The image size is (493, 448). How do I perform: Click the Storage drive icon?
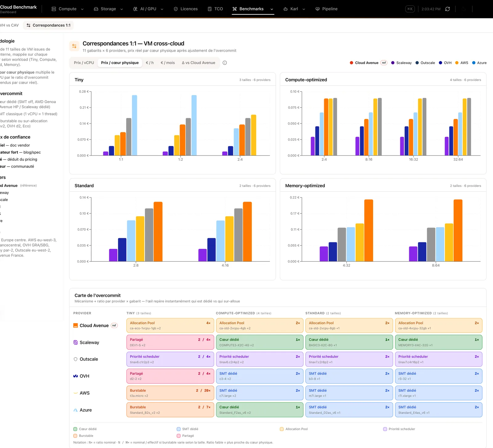tap(96, 9)
